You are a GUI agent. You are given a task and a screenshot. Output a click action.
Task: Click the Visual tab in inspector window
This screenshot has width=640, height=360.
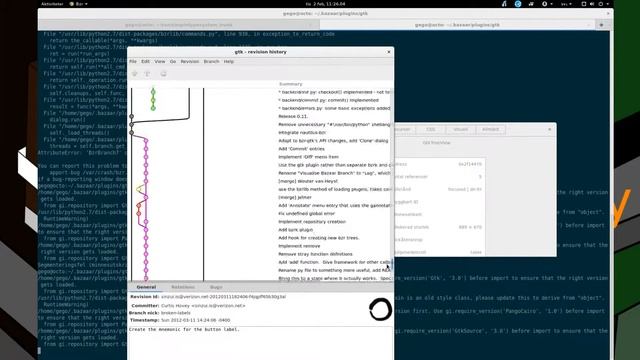pyautogui.click(x=460, y=129)
